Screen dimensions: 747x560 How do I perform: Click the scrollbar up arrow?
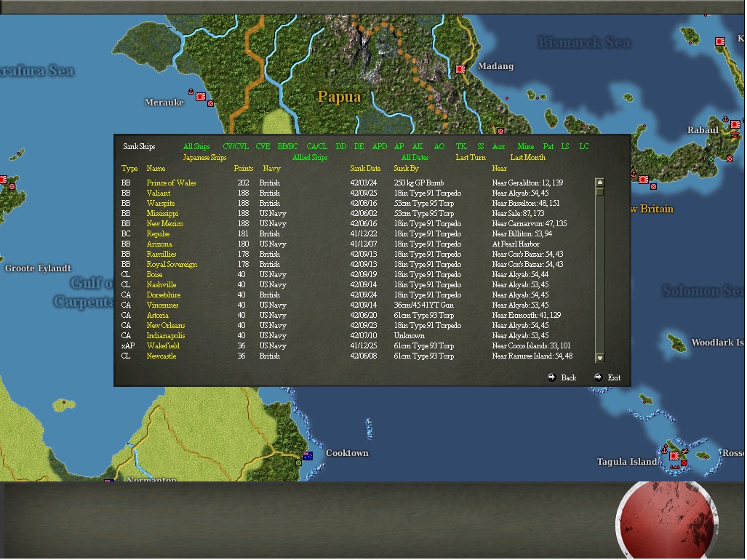[600, 183]
